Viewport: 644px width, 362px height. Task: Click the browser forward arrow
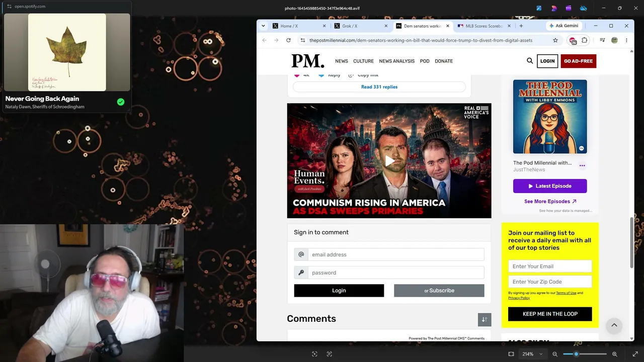pyautogui.click(x=276, y=40)
